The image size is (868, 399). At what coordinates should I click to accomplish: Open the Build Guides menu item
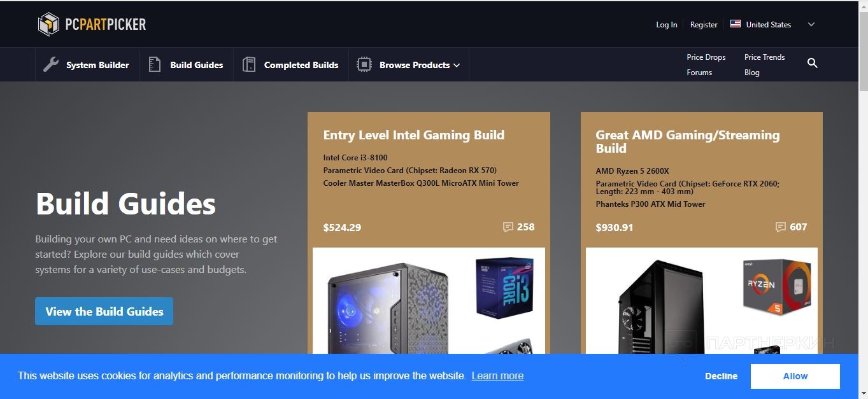pos(186,64)
